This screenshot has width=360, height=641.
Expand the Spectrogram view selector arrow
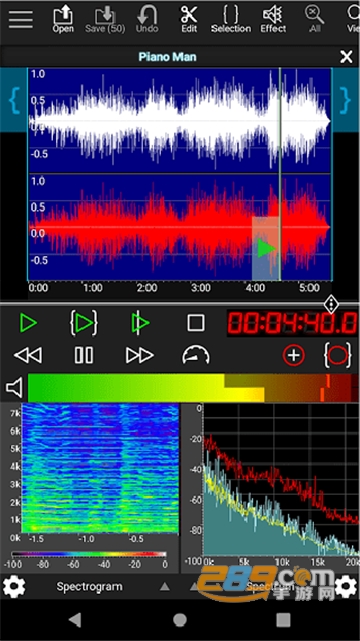click(165, 587)
